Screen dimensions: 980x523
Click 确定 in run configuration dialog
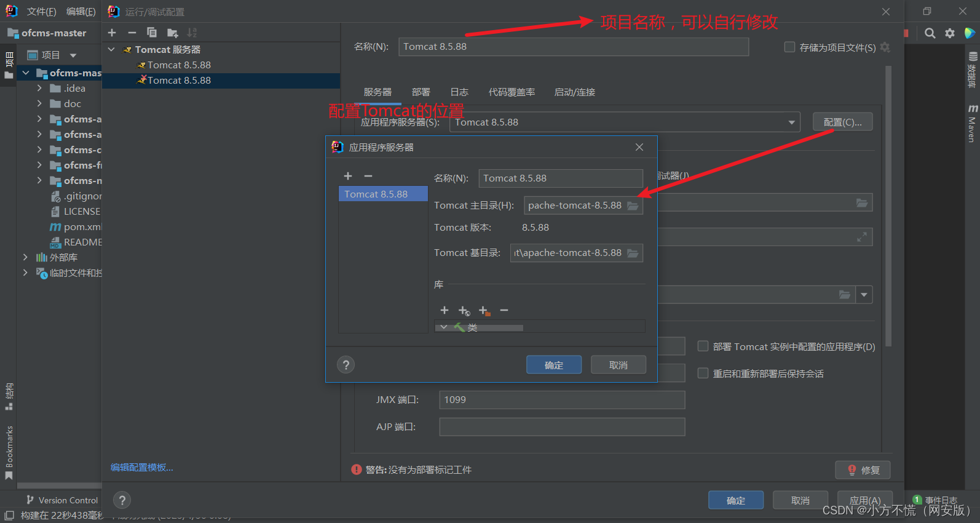pos(736,500)
